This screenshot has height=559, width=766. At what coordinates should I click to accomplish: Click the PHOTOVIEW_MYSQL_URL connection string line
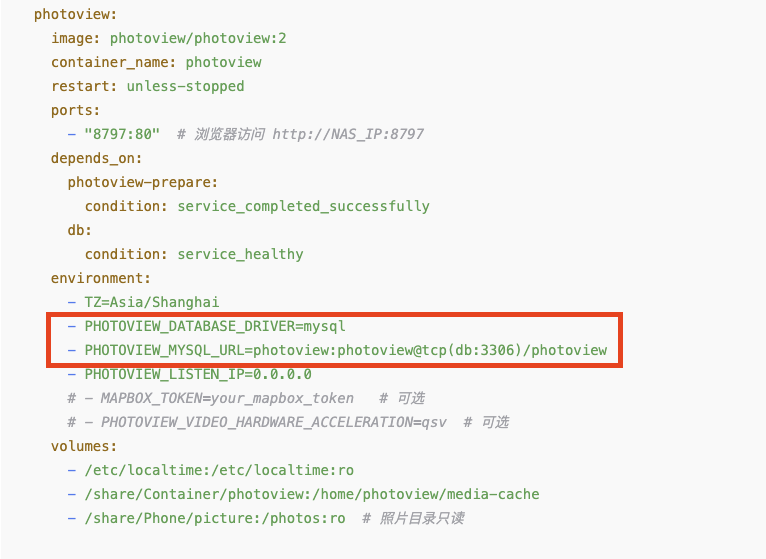click(x=345, y=350)
